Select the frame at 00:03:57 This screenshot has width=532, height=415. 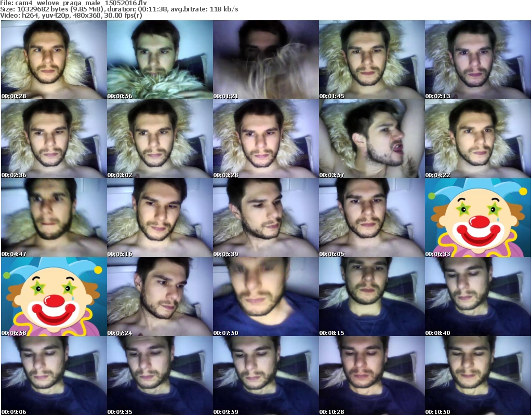click(372, 139)
